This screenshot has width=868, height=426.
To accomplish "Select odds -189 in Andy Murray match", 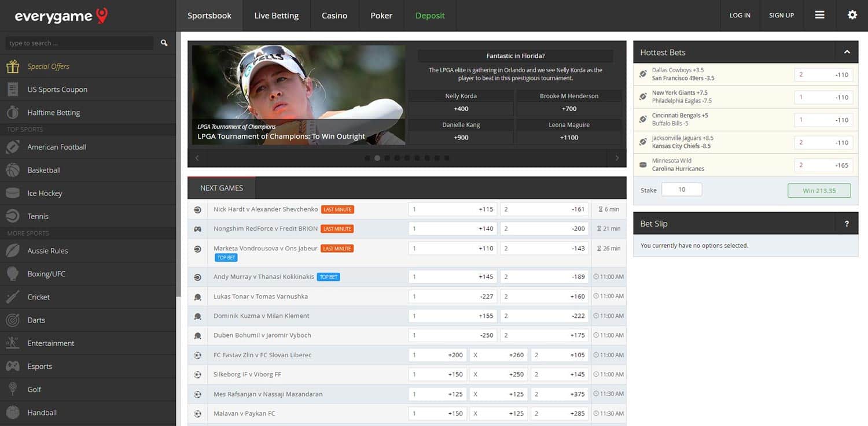I will coord(545,277).
